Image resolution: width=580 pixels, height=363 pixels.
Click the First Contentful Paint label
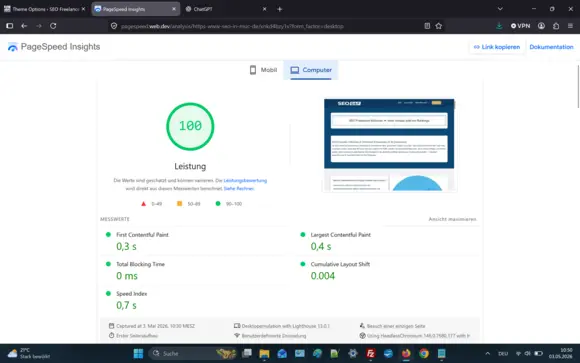tap(142, 235)
